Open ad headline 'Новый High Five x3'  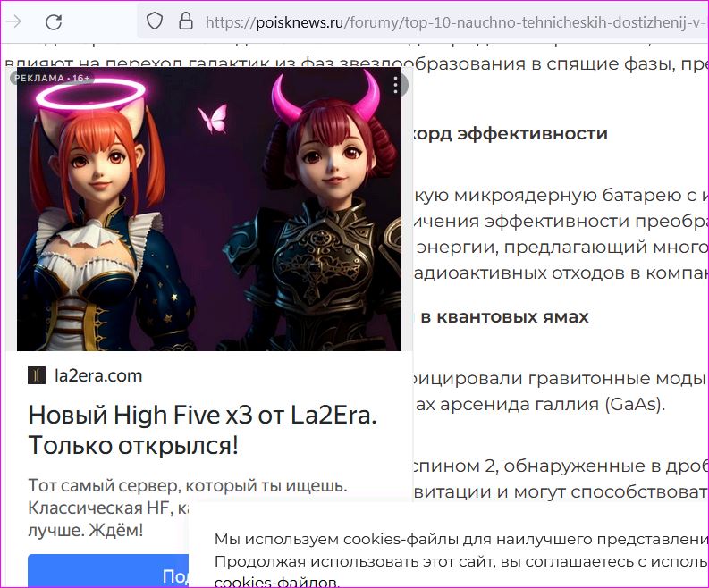pyautogui.click(x=203, y=430)
